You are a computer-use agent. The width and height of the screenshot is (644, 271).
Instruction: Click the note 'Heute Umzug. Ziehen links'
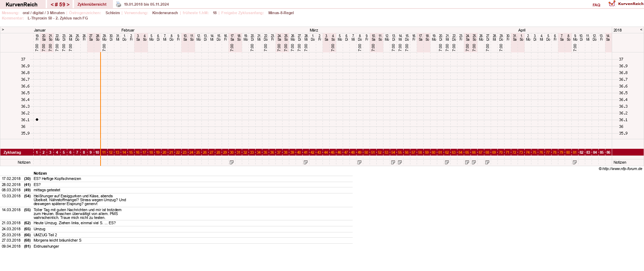[75, 223]
